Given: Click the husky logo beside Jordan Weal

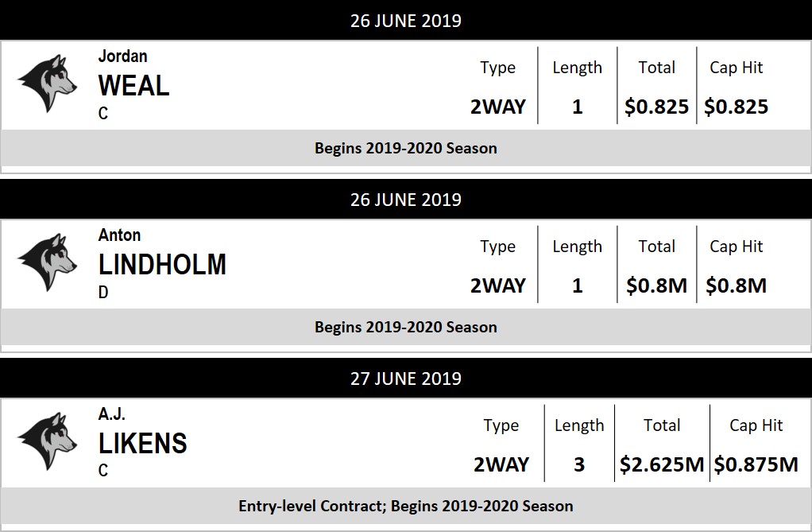Looking at the screenshot, I should (x=47, y=84).
